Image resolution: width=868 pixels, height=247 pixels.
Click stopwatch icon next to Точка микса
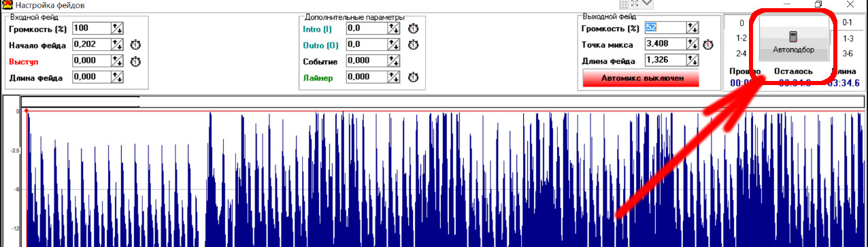(708, 45)
